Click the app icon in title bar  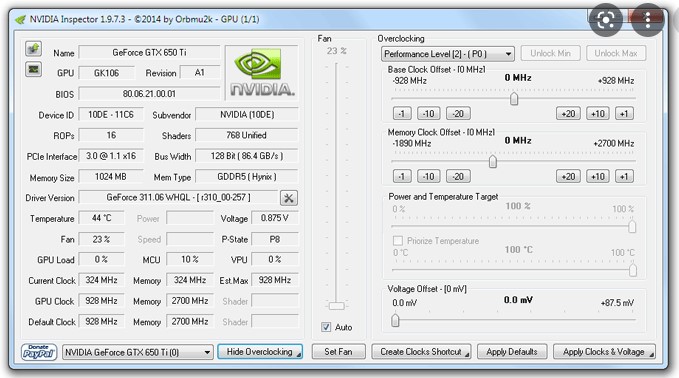coord(20,19)
